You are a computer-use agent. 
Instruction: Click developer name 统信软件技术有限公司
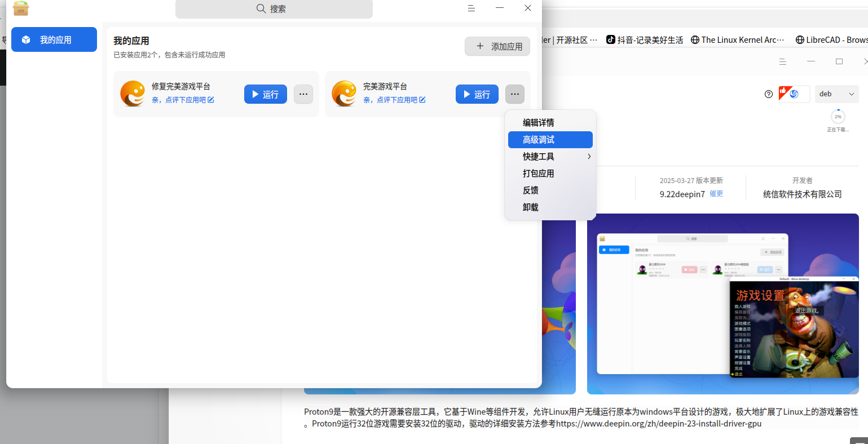click(803, 194)
